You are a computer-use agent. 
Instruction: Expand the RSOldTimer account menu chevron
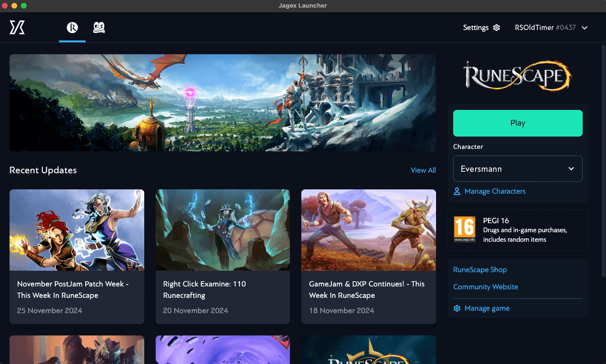[x=585, y=28]
